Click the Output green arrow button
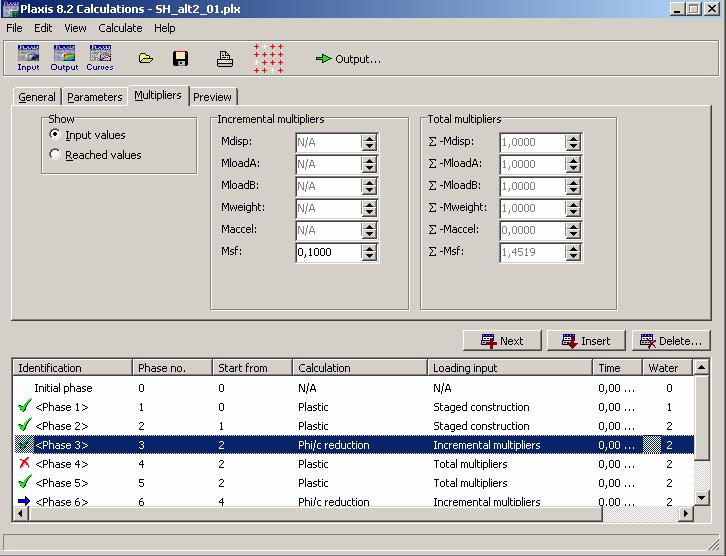This screenshot has height=556, width=726. (x=348, y=59)
